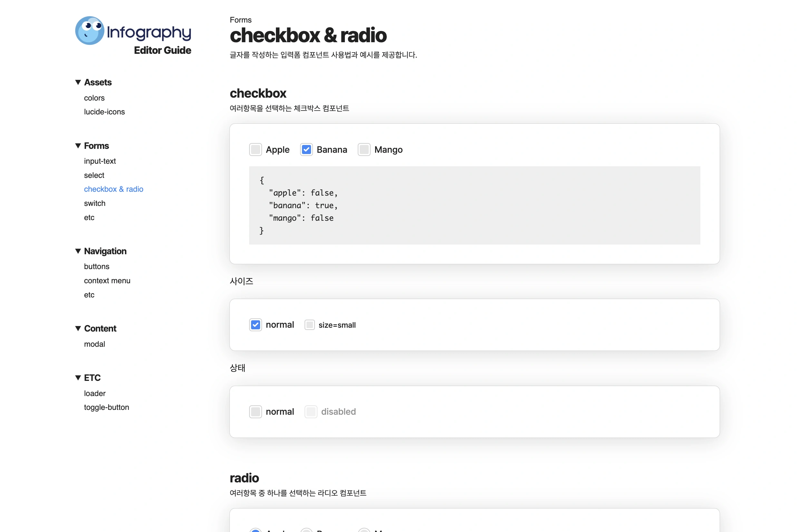
Task: Open the active checkbox & radio link
Action: point(114,189)
